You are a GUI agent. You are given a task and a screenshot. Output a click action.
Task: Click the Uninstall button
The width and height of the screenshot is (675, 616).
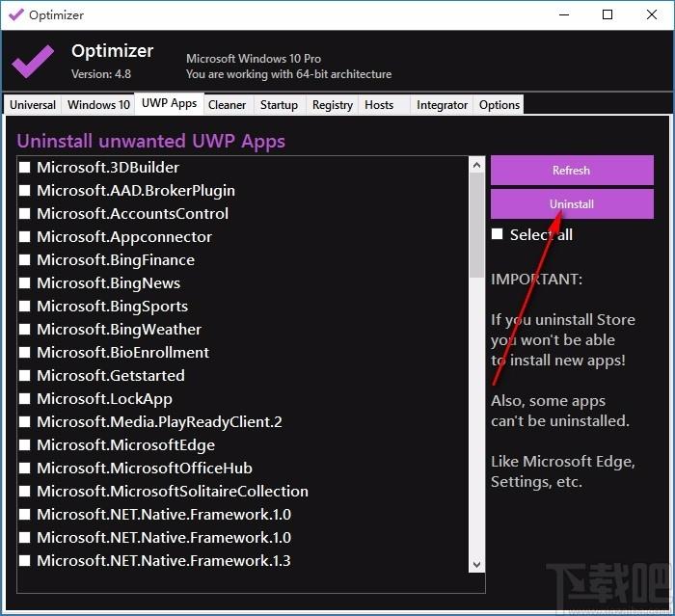pyautogui.click(x=572, y=204)
